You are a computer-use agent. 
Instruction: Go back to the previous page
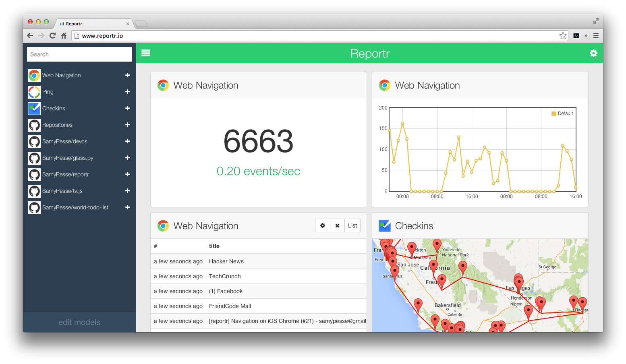(x=30, y=35)
